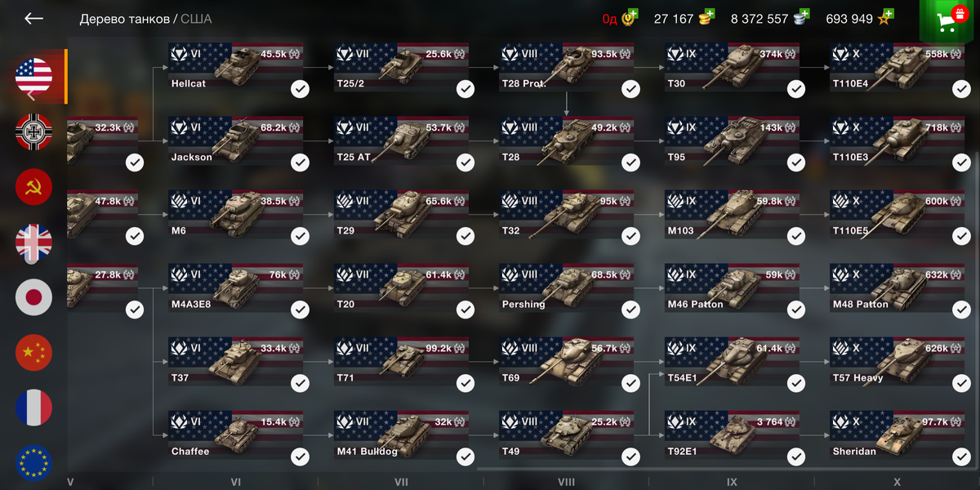Image resolution: width=980 pixels, height=490 pixels.
Task: Select the France flag nation icon
Action: pos(33,408)
